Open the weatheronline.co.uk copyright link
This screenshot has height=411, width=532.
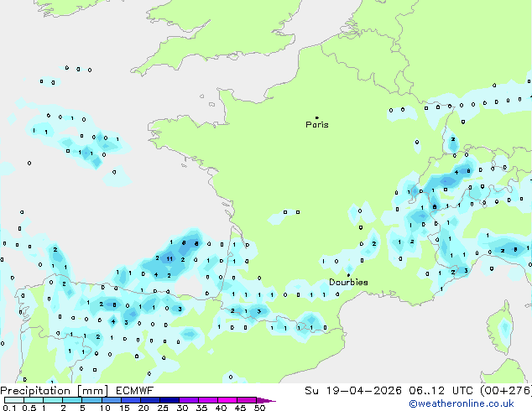tap(462, 403)
